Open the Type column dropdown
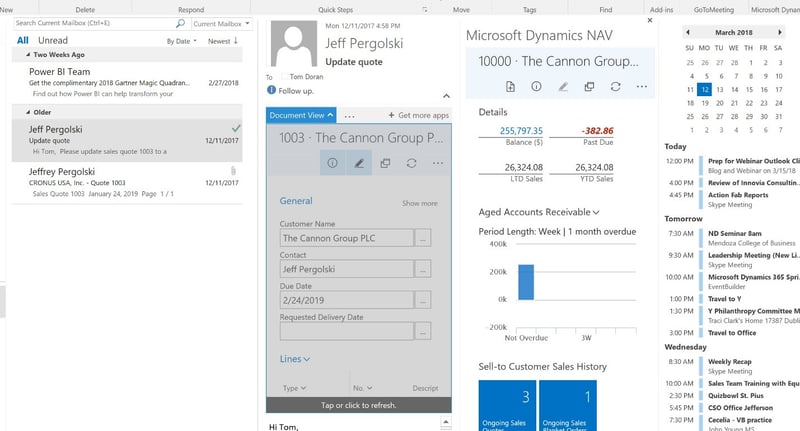 294,388
